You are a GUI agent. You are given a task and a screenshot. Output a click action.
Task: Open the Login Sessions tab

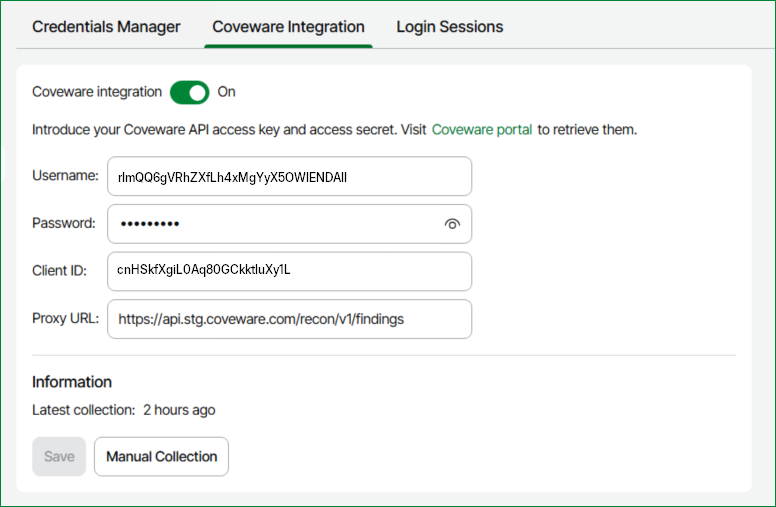click(450, 27)
